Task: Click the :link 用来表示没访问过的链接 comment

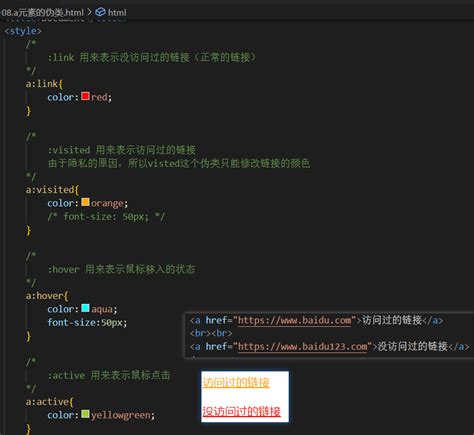Action: point(151,57)
